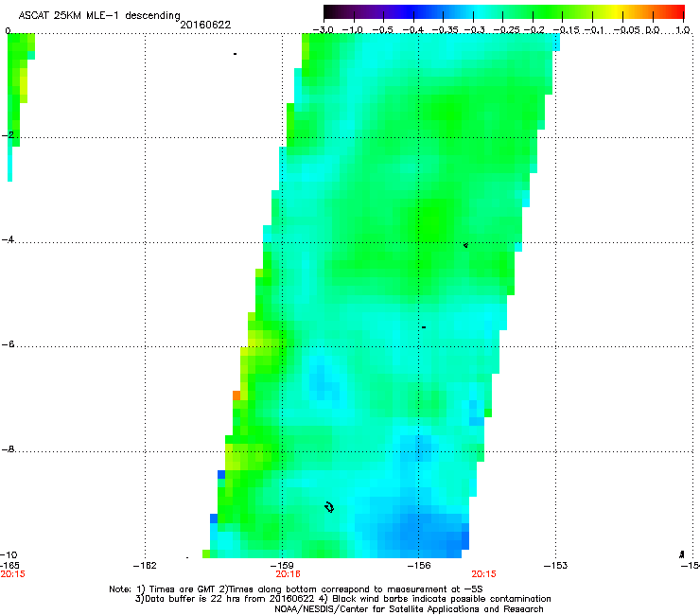Click the -165 longitude axis label
This screenshot has width=700, height=615.
(9, 565)
